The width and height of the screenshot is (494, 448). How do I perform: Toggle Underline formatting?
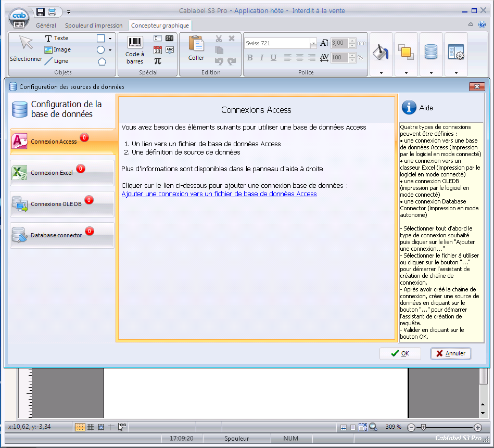pyautogui.click(x=273, y=57)
